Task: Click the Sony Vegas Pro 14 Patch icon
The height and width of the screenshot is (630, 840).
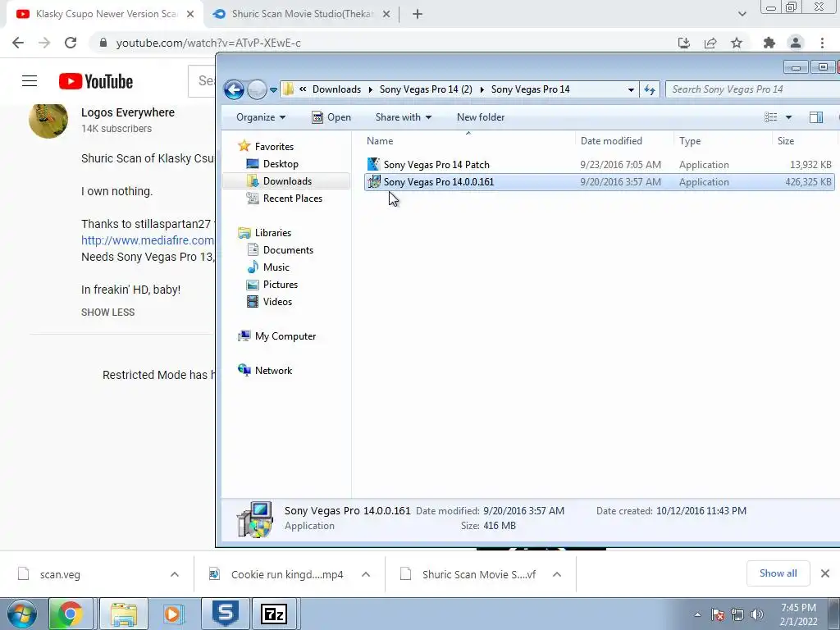Action: (x=373, y=164)
